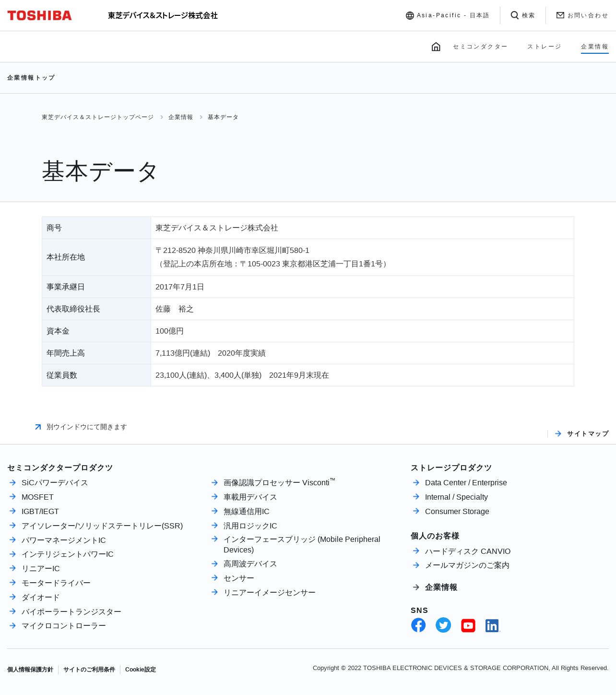The image size is (616, 695).
Task: Open the セミコンダクター menu
Action: click(480, 47)
